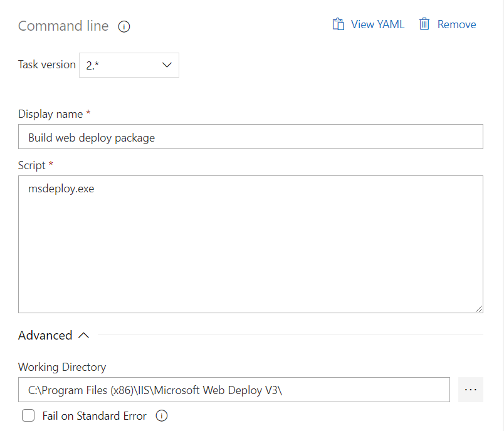
Task: Click the Task version label
Action: point(46,65)
